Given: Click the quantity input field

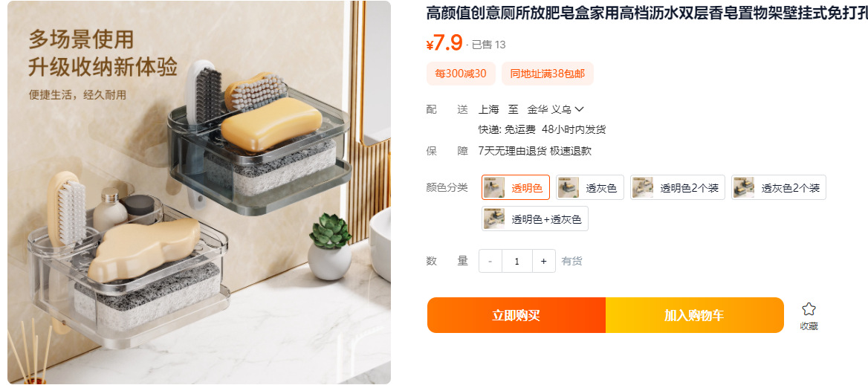Looking at the screenshot, I should click(517, 261).
